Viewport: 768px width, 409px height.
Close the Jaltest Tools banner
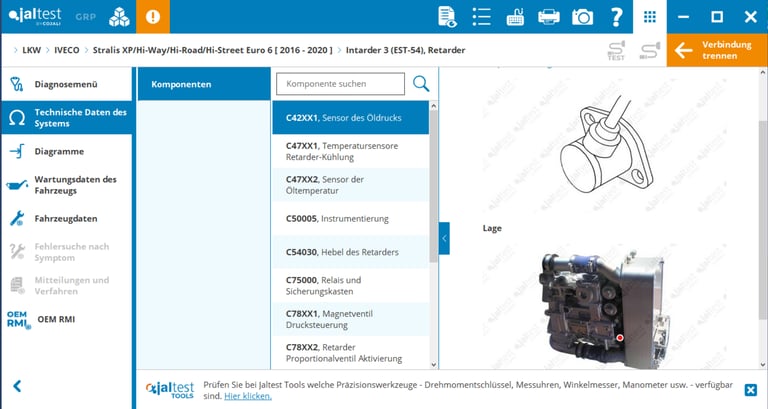pos(750,390)
